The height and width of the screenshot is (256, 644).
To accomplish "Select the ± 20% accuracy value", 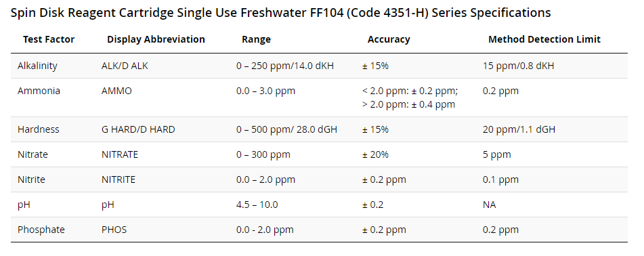I will (x=375, y=154).
